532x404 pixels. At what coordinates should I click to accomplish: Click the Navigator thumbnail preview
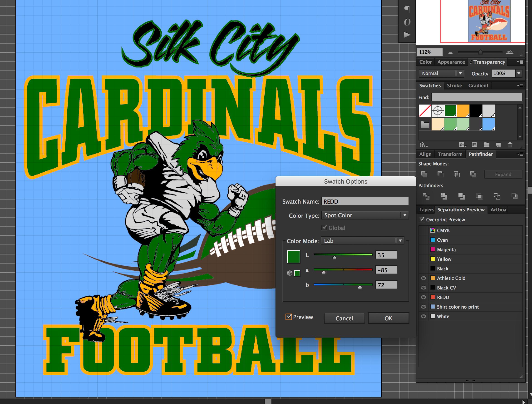coord(489,21)
